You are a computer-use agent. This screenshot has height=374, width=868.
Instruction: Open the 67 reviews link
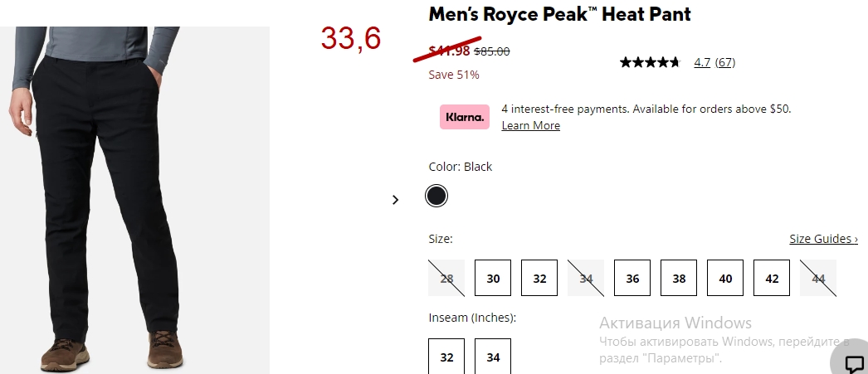[725, 62]
